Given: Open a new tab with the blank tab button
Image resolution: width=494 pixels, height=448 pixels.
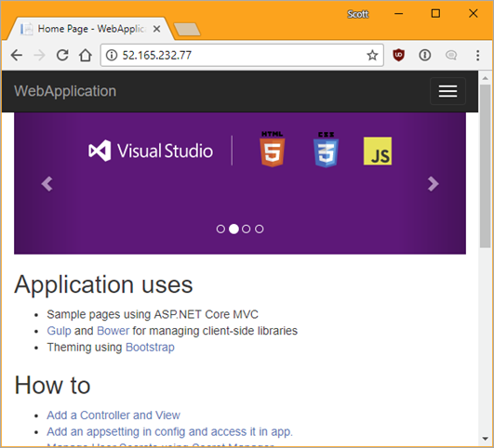Looking at the screenshot, I should click(x=187, y=30).
